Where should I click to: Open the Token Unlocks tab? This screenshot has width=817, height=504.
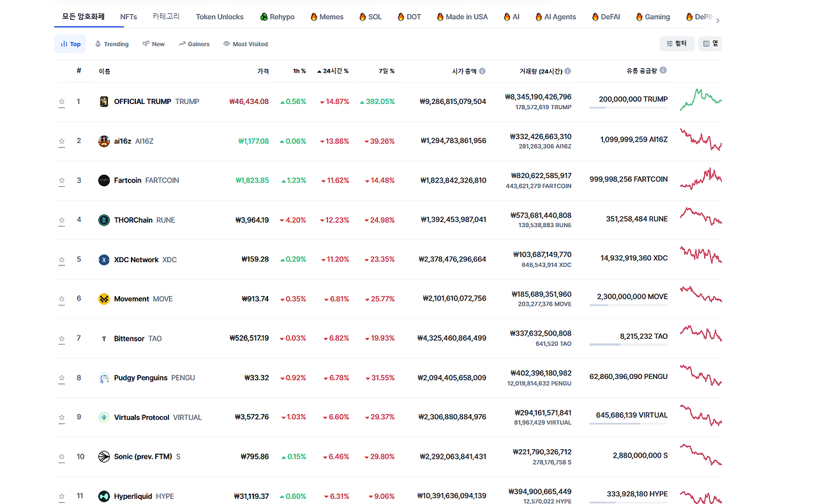[x=220, y=17]
